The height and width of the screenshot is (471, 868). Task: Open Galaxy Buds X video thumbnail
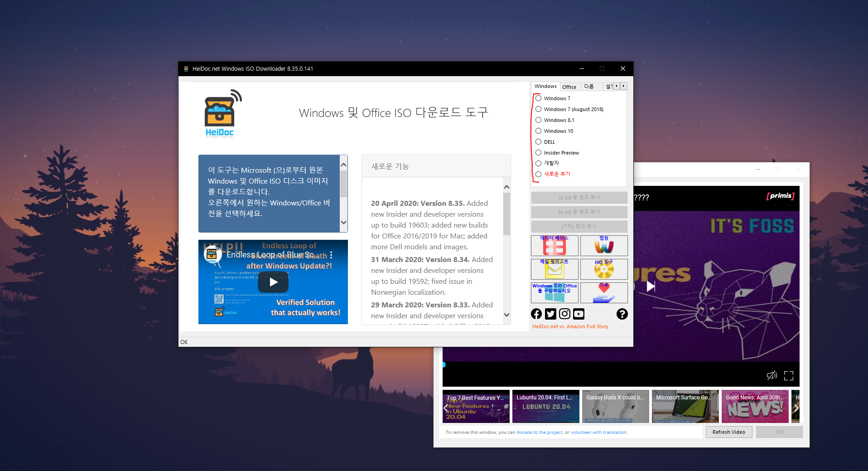pos(616,407)
